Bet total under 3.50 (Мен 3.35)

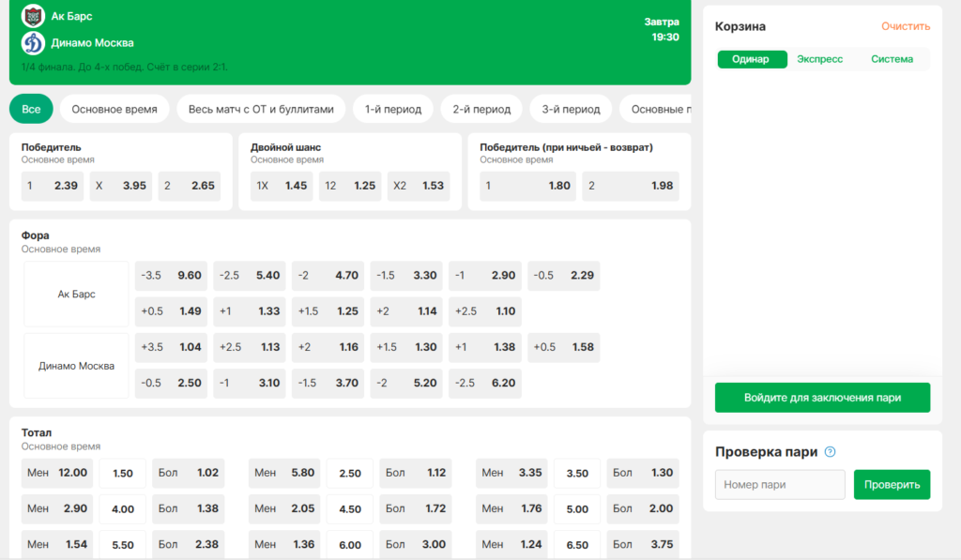pyautogui.click(x=511, y=473)
